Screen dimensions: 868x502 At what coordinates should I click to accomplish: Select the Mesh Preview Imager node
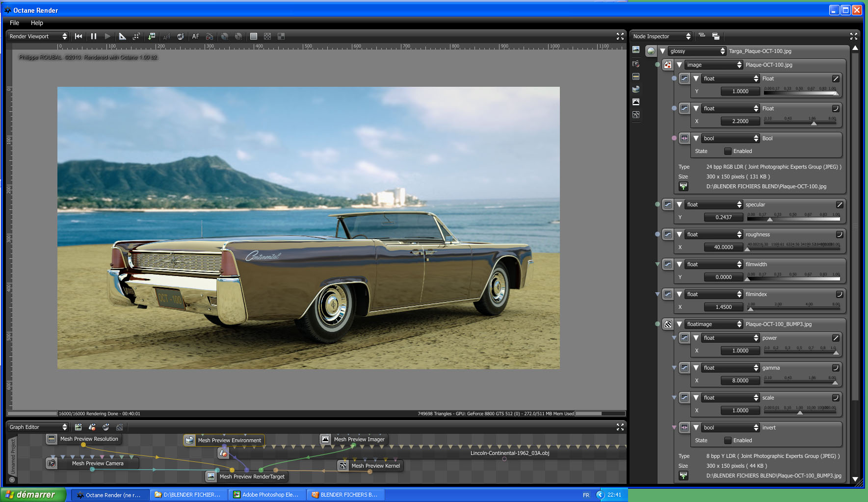pyautogui.click(x=354, y=439)
